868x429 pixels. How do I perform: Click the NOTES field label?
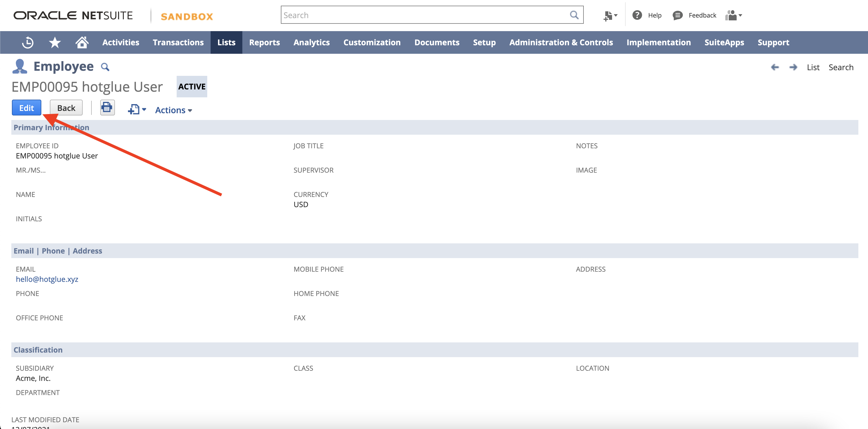[587, 146]
